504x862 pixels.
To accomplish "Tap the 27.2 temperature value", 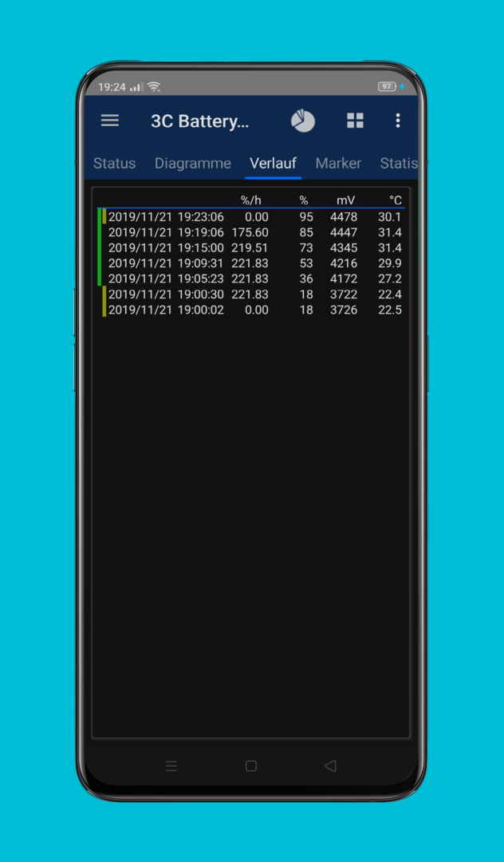I will (390, 279).
